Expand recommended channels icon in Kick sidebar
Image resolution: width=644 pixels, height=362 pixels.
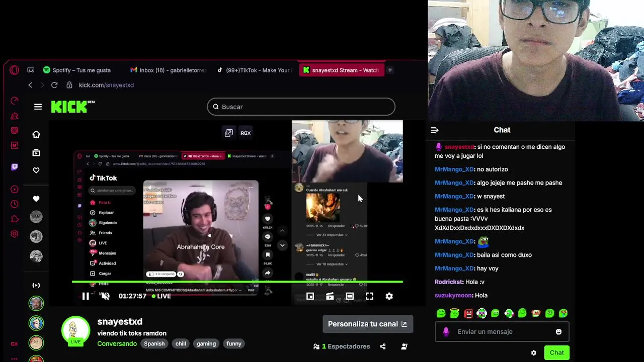click(36, 285)
